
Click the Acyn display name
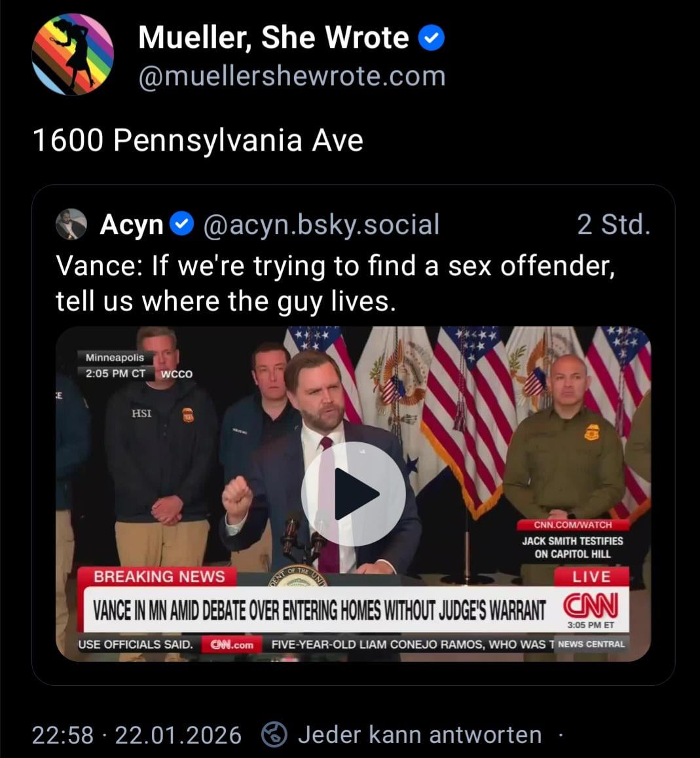pyautogui.click(x=132, y=225)
